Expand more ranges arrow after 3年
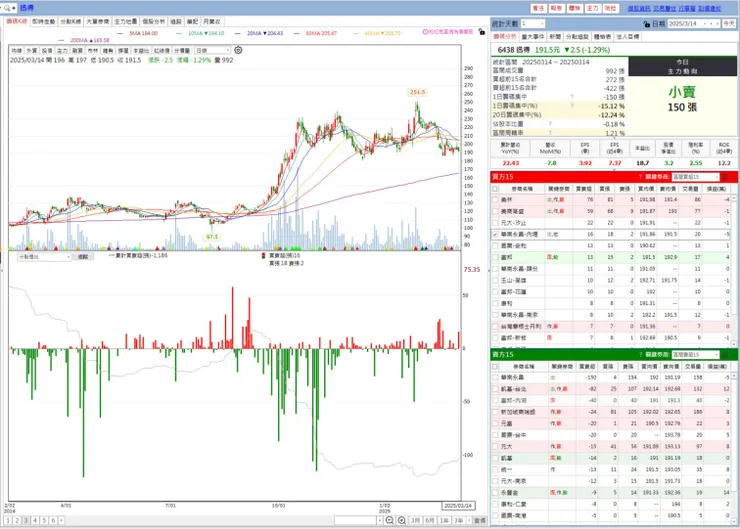This screenshot has width=740, height=529. click(x=469, y=520)
